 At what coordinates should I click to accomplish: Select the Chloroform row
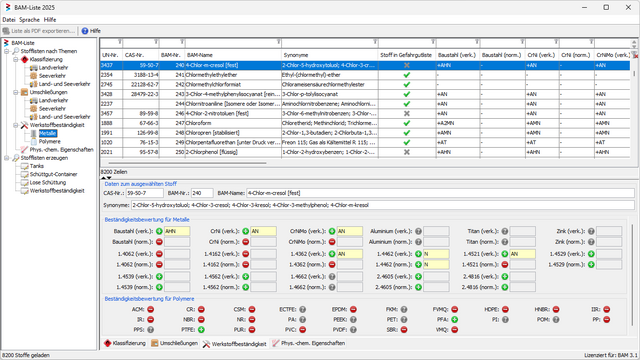pos(365,123)
